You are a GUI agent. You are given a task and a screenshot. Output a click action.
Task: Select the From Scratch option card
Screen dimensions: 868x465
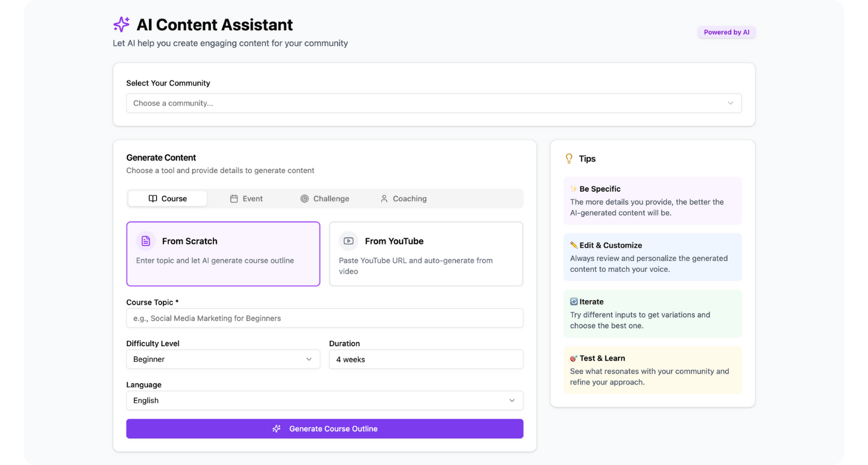[x=223, y=253]
